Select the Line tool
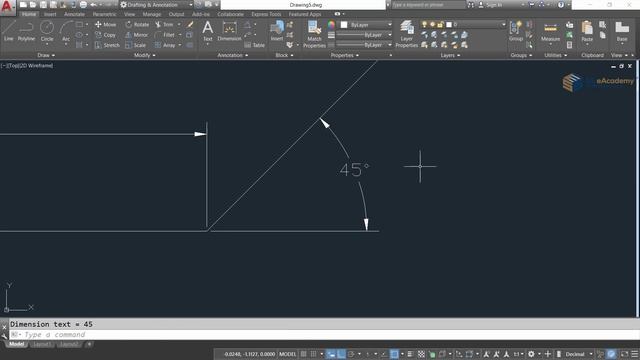Viewport: 640px width, 360px height. point(9,31)
